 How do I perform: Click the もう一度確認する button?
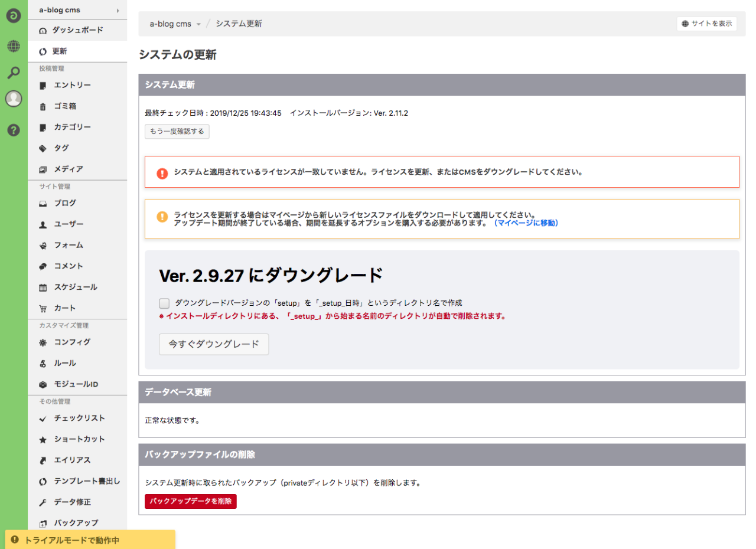tap(177, 132)
